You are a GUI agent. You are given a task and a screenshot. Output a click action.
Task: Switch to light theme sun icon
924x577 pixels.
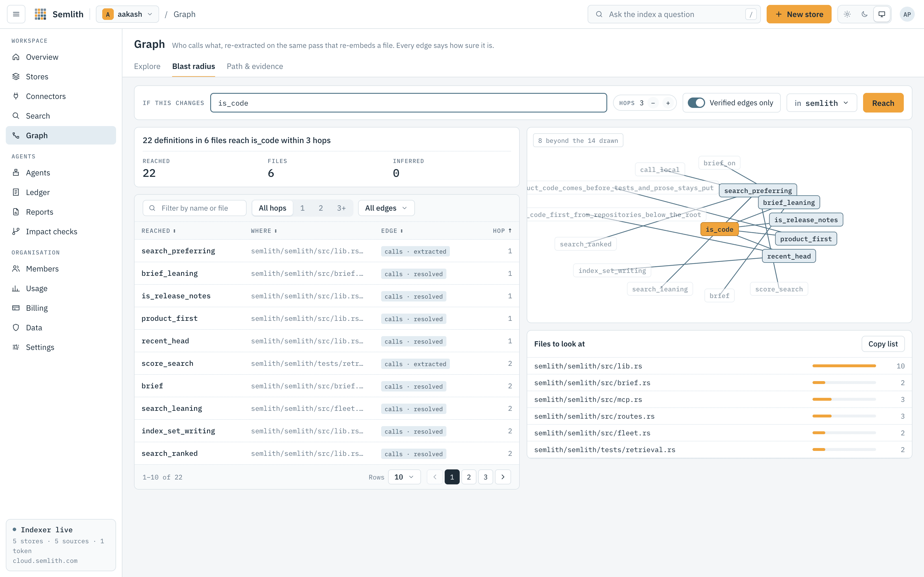tap(847, 14)
